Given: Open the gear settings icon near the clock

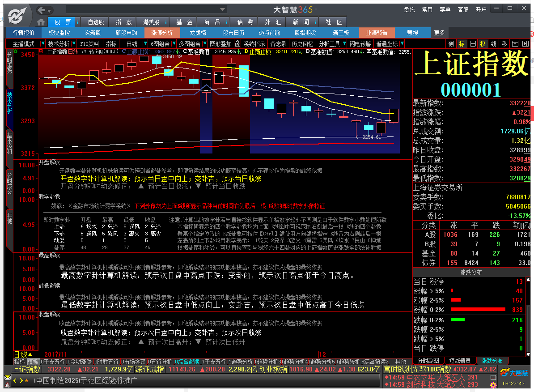Looking at the screenshot, I should 493,385.
